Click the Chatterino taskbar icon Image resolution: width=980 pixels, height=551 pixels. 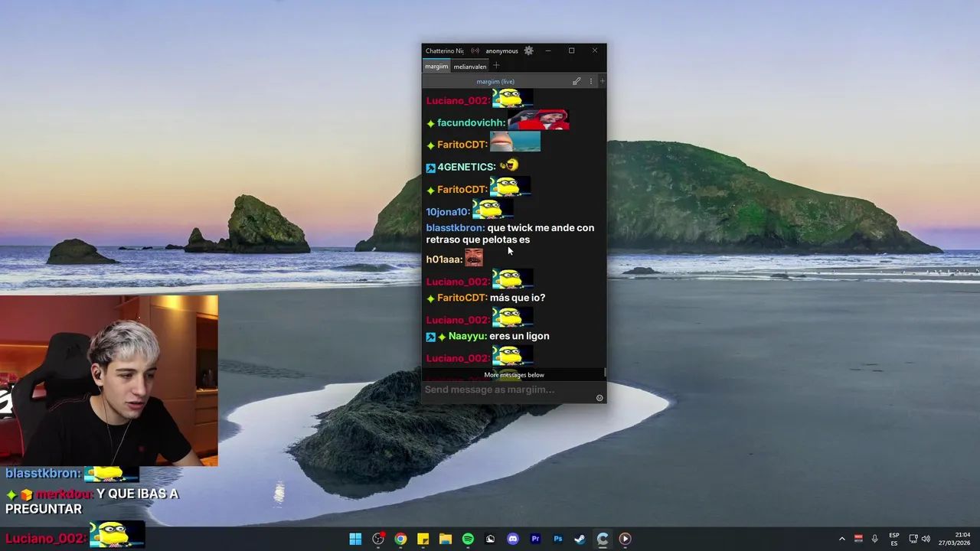pos(603,539)
